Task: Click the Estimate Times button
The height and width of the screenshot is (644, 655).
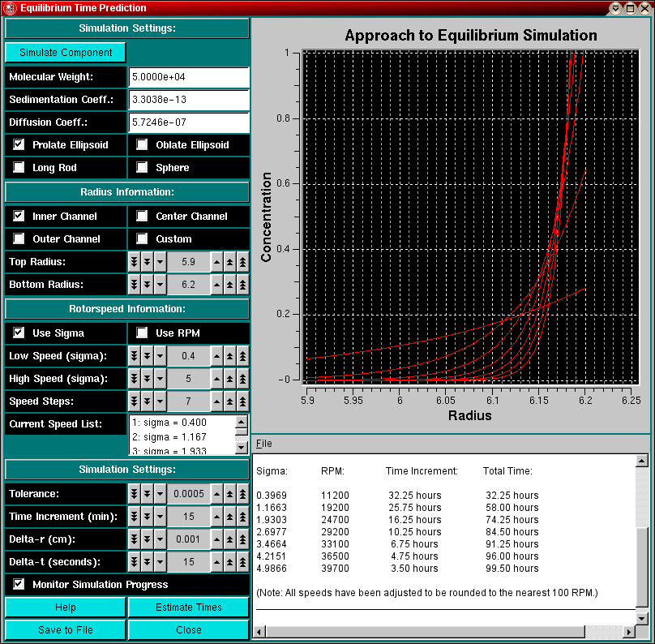Action: click(188, 608)
